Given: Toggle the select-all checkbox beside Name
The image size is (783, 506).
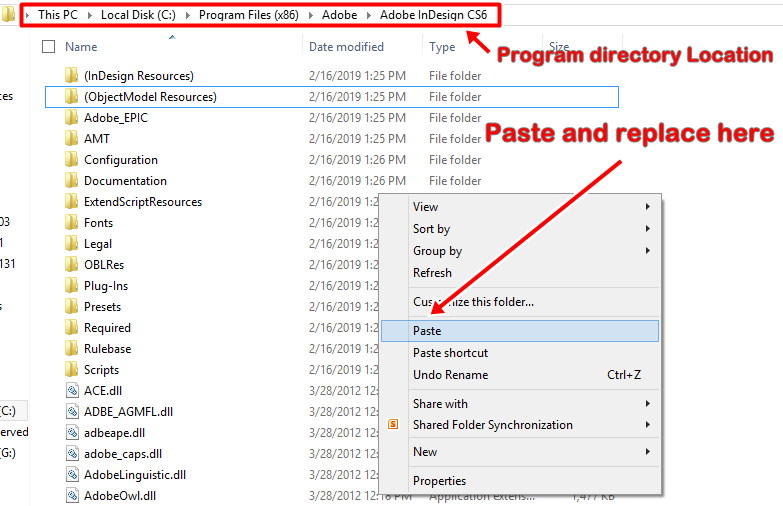Looking at the screenshot, I should click(48, 46).
